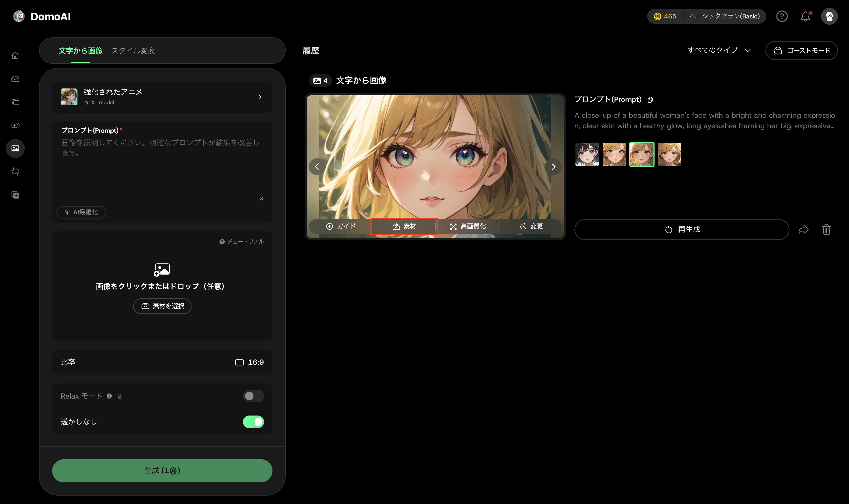Open the AI Image generation sidebar icon
The image size is (849, 504).
click(15, 149)
